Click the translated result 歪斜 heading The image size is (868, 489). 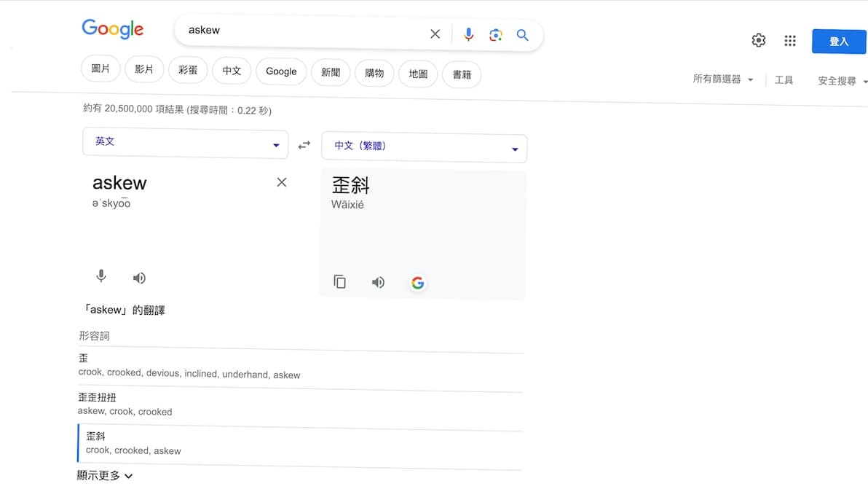coord(350,185)
